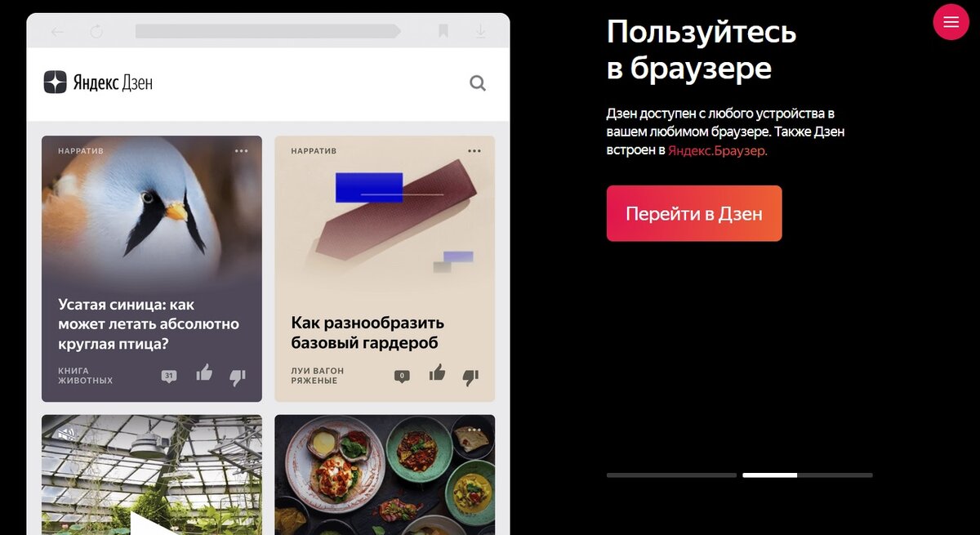Screen dimensions: 980x535
Task: Open comments on the wardrobe article
Action: [402, 377]
